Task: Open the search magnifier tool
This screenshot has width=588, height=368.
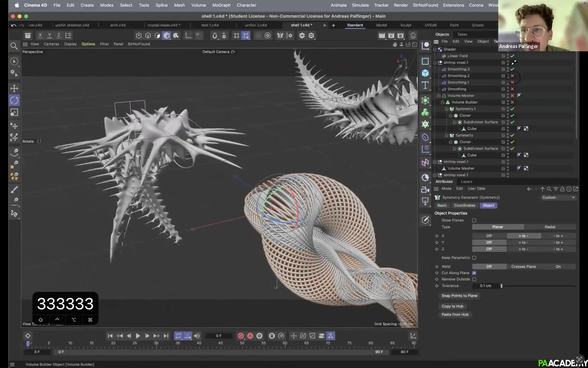Action: pos(14,46)
